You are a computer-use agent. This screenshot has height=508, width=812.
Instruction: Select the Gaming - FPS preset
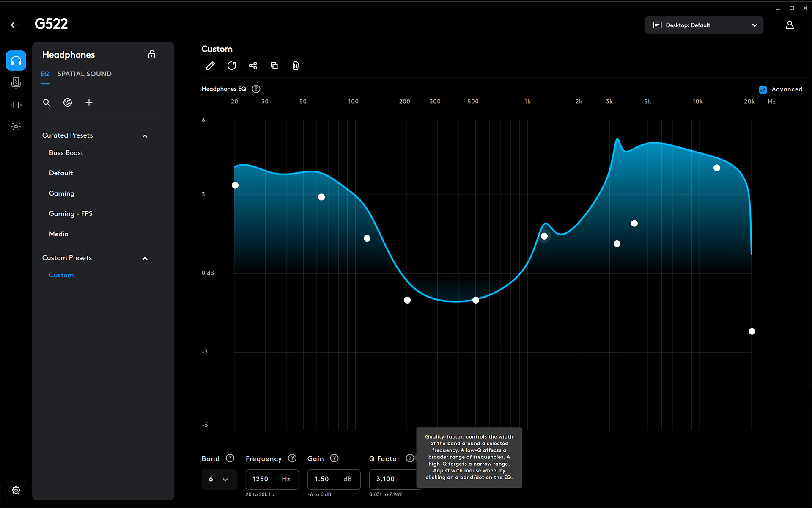pos(71,214)
